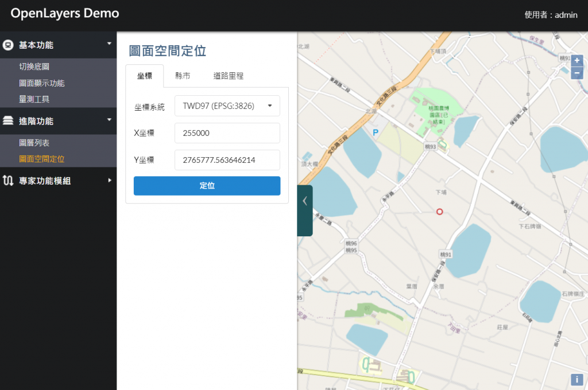Viewport: 588px width, 390px height.
Task: Click the 使用者：admin user label
Action: click(551, 15)
